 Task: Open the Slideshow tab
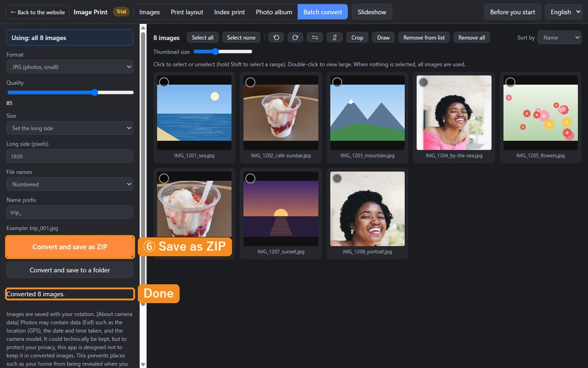point(372,12)
